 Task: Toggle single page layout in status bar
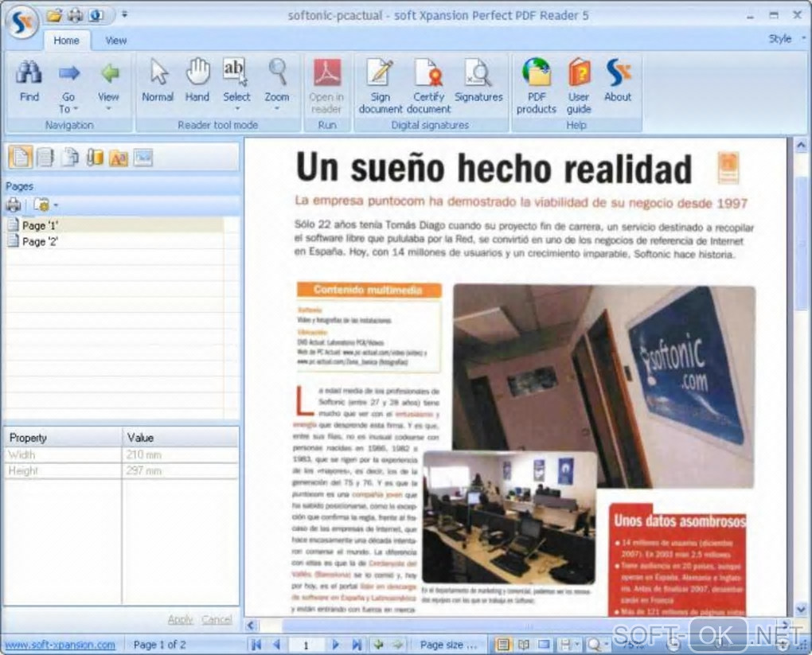tap(502, 645)
